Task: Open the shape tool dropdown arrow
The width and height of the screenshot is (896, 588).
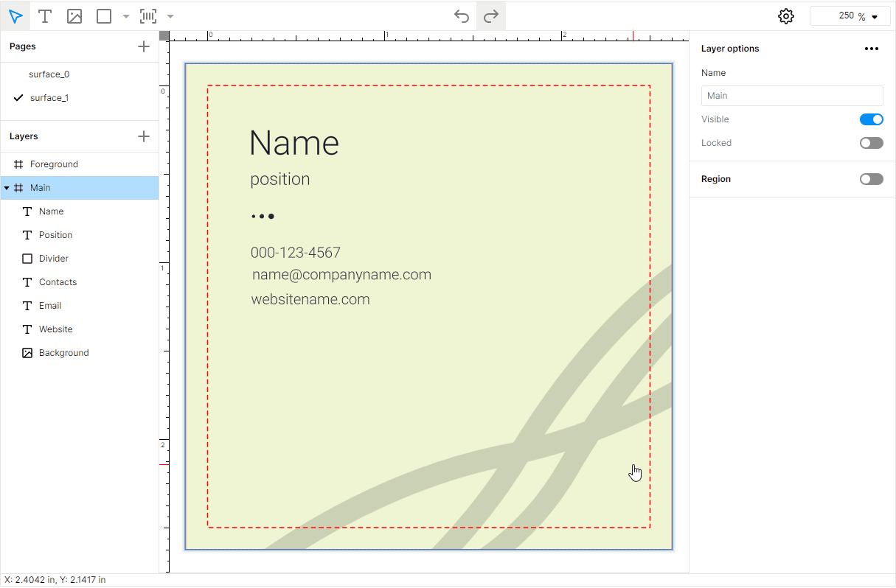Action: pos(125,16)
